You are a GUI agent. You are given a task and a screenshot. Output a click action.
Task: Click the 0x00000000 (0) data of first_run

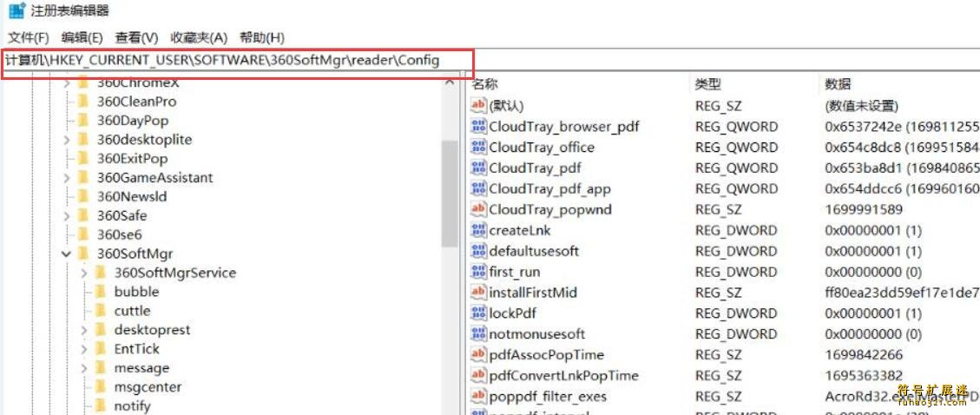[x=873, y=271]
